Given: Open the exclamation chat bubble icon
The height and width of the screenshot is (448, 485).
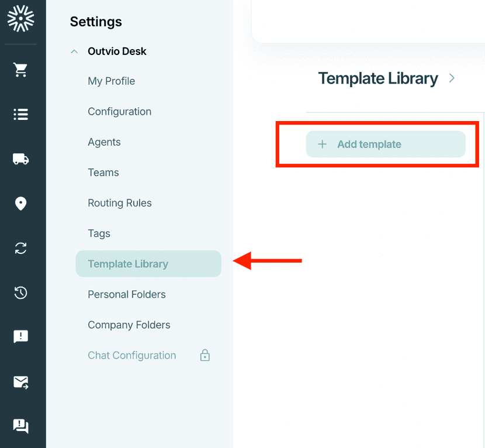Looking at the screenshot, I should coord(20,336).
